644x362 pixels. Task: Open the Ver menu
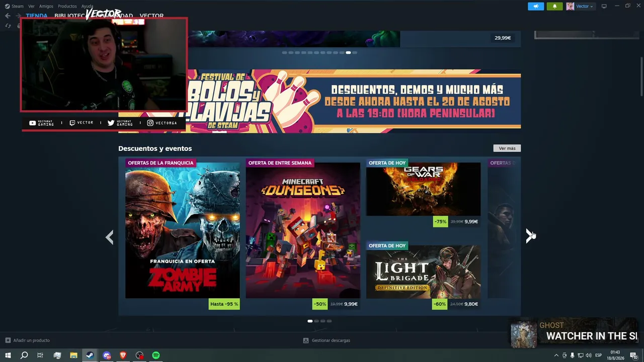(31, 6)
